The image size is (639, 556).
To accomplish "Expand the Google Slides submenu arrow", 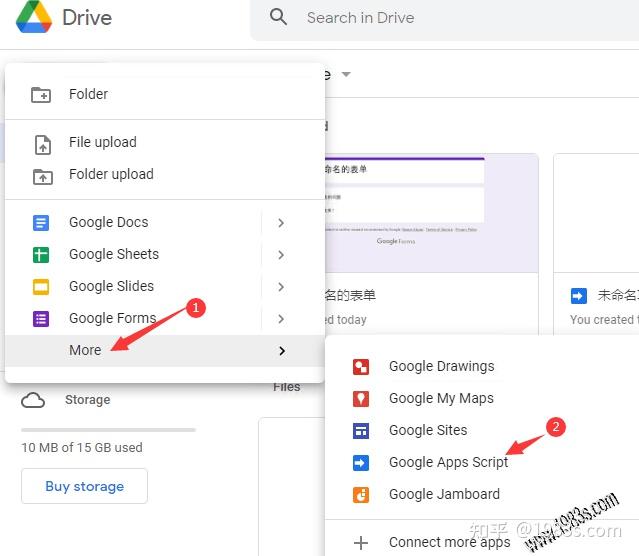I will click(281, 287).
